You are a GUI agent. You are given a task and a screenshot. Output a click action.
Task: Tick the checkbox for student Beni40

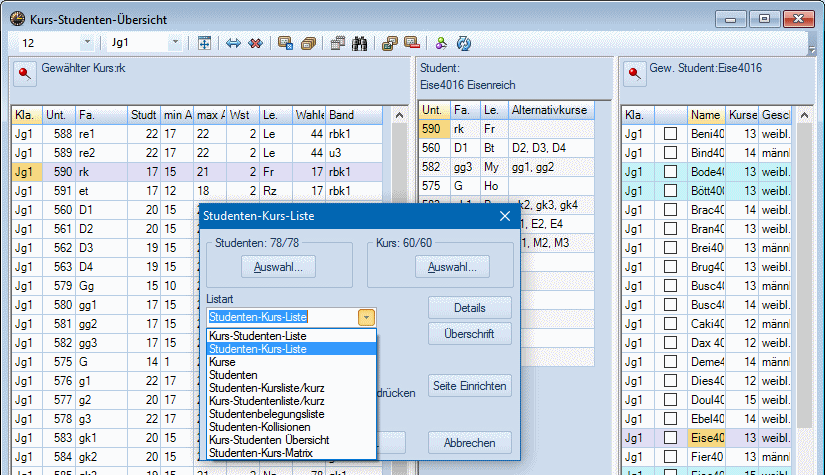(x=670, y=133)
